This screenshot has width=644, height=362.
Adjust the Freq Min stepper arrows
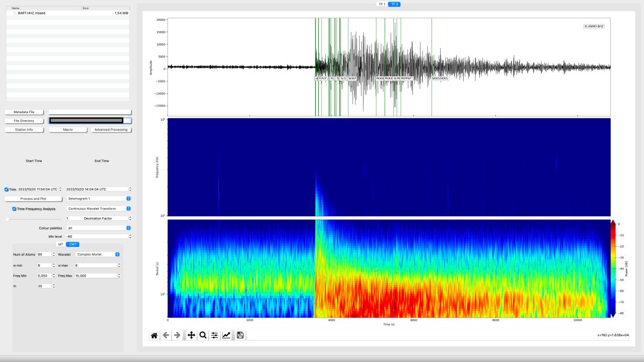[53, 276]
